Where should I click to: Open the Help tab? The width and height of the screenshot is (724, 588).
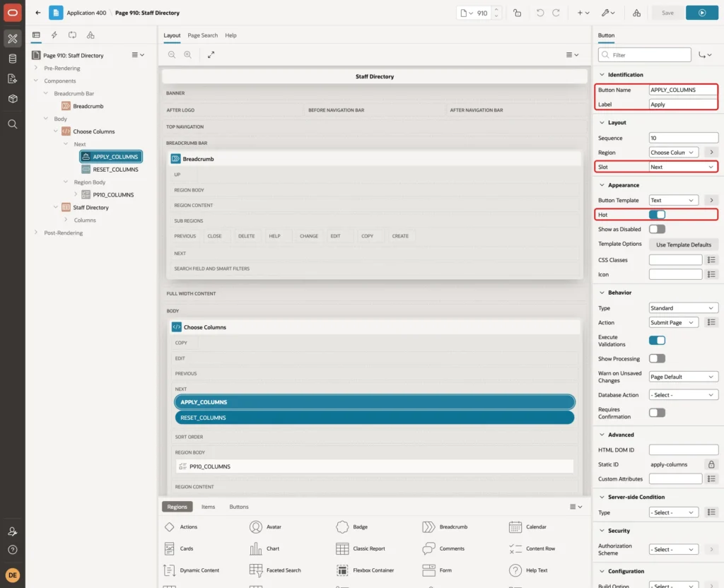[x=231, y=35]
